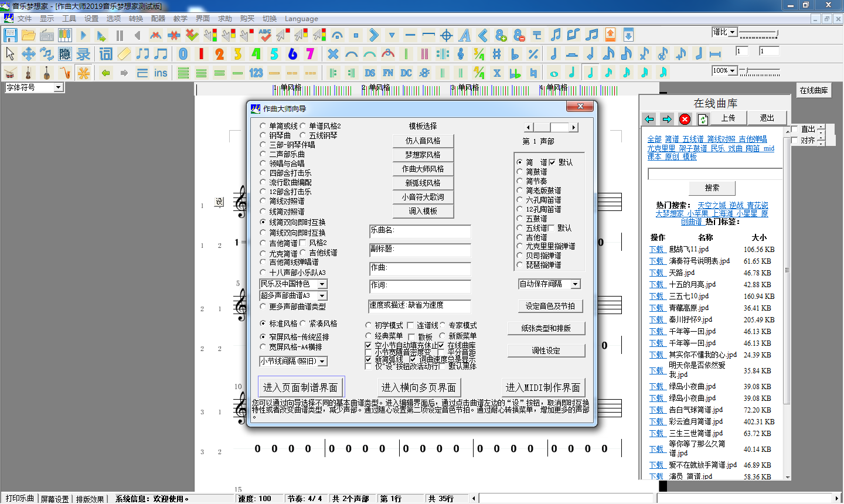Click the drum instrument icon
Screen dimensions: 844x504
click(x=10, y=73)
